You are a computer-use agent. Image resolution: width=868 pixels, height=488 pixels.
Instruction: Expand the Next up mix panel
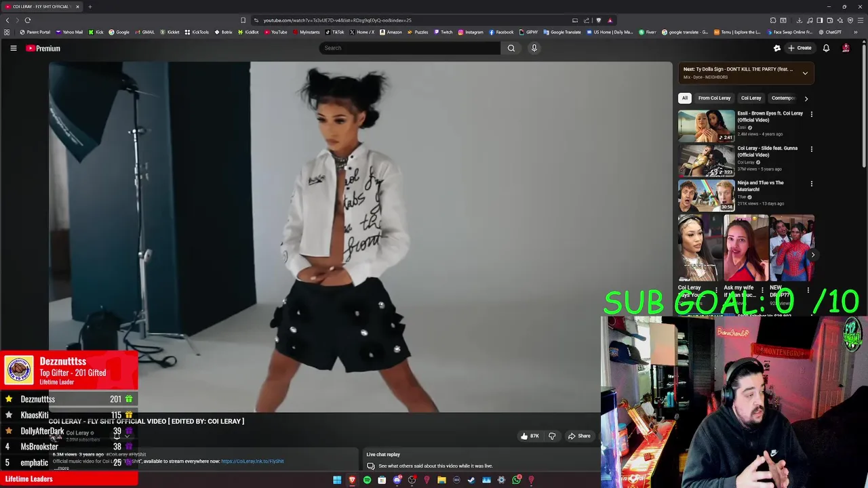[805, 73]
